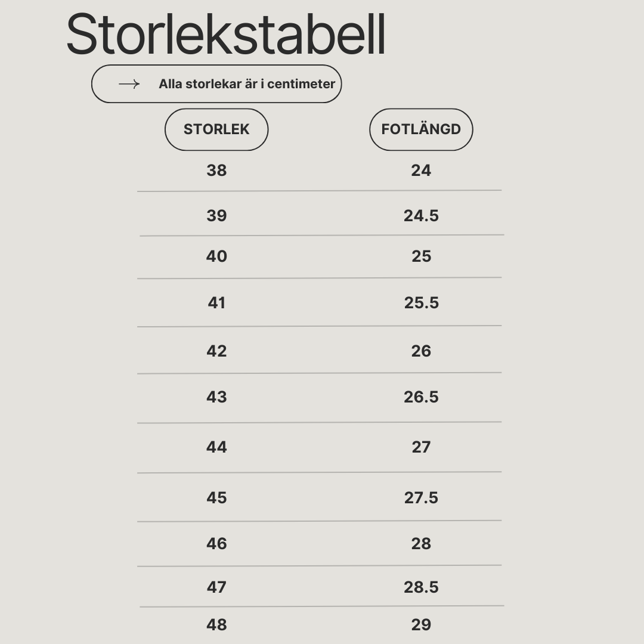This screenshot has width=644, height=644.
Task: Click foot length value 28.5
Action: click(x=421, y=587)
